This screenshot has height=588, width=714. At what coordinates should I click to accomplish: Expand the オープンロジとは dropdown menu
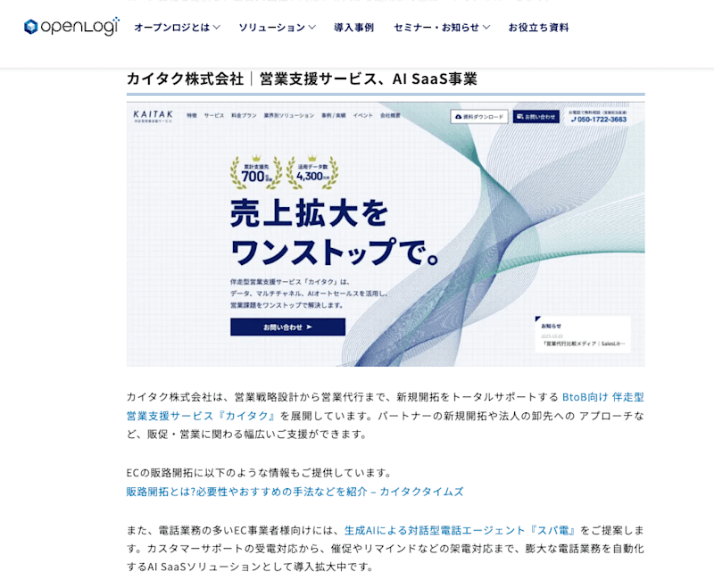[x=177, y=28]
